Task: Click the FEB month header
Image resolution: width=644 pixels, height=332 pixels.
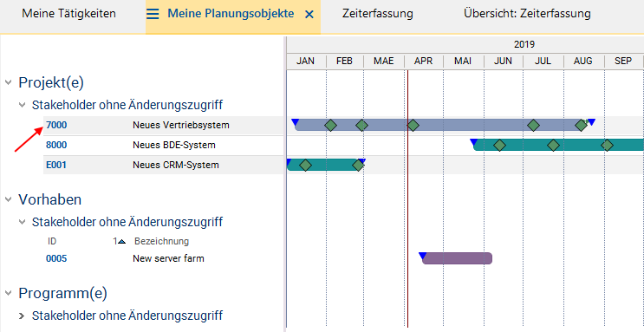Action: 345,62
